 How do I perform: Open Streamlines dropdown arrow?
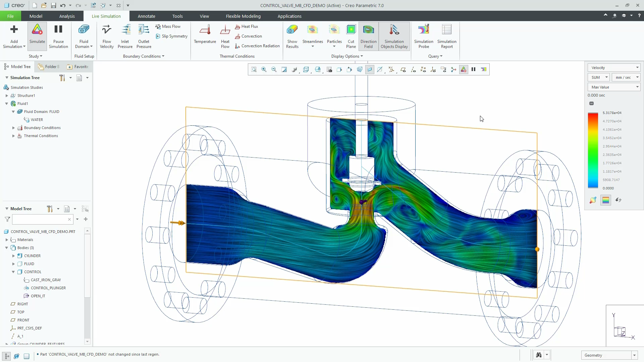[313, 47]
